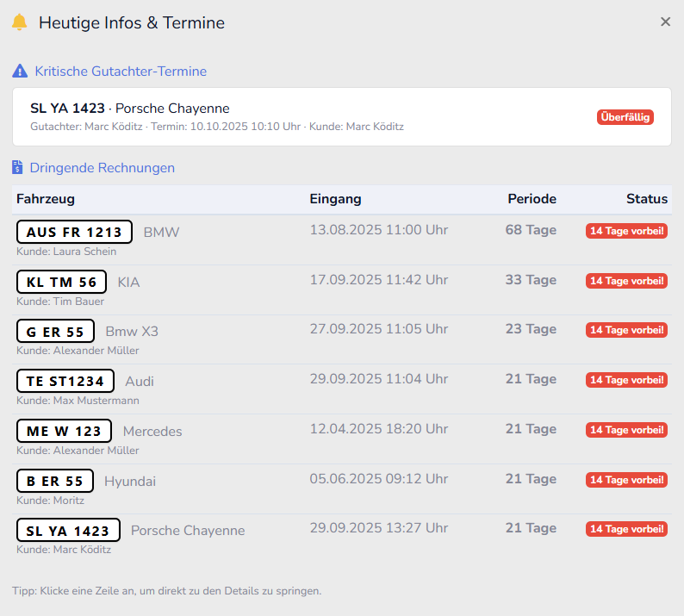Viewport: 684px width, 616px height.
Task: Click the Status column header
Action: coord(646,199)
